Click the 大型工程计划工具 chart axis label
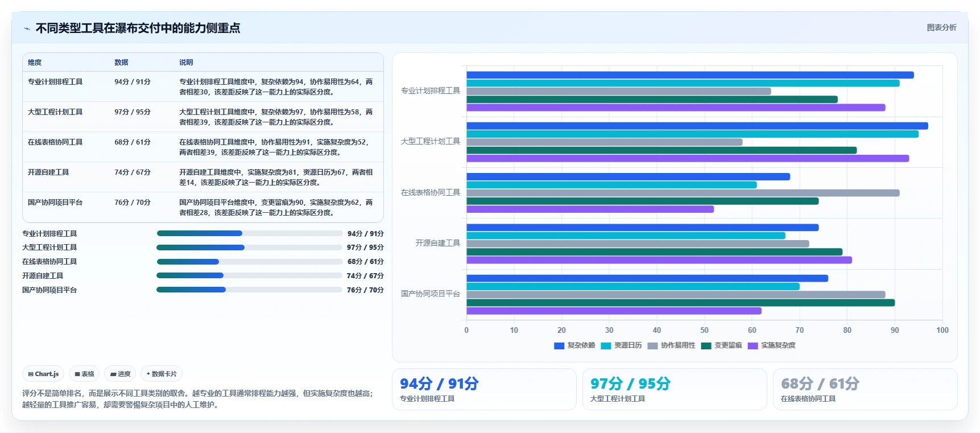Screen dimensions: 980x433 click(431, 142)
